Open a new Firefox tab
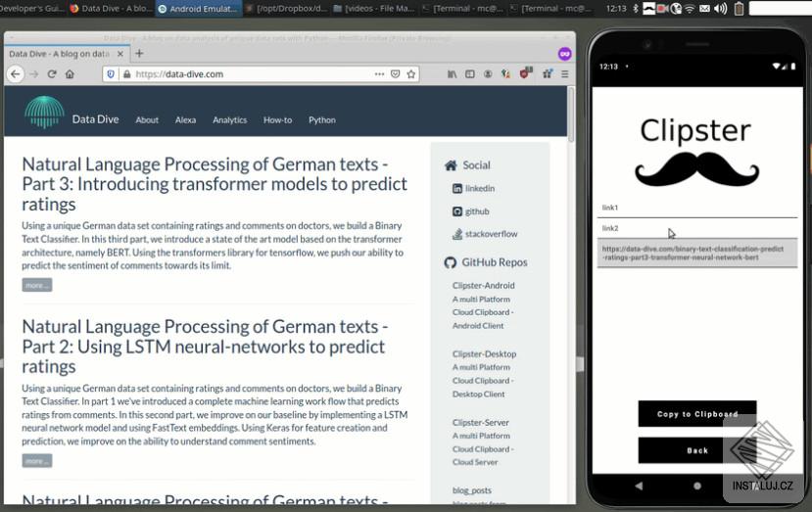 [x=139, y=53]
